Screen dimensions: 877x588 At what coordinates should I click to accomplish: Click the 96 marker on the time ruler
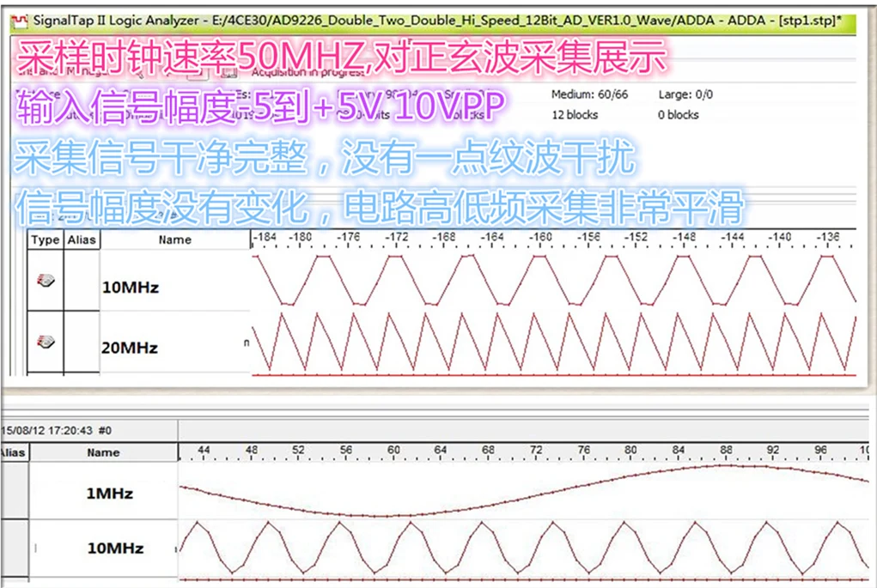click(820, 450)
